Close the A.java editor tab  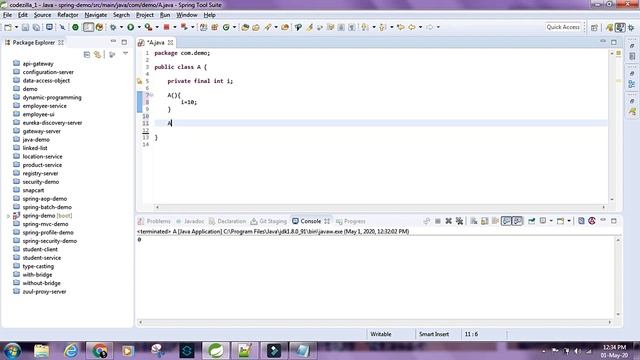171,42
